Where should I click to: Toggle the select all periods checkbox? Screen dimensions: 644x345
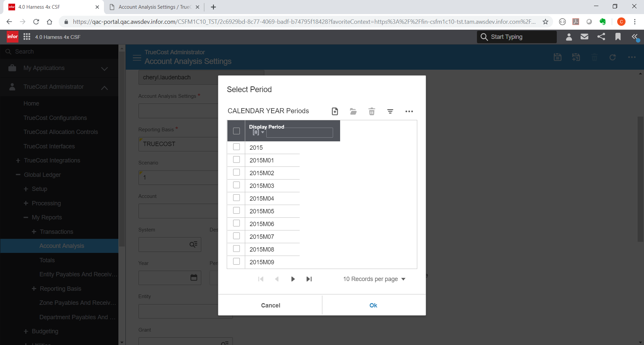[x=236, y=131]
